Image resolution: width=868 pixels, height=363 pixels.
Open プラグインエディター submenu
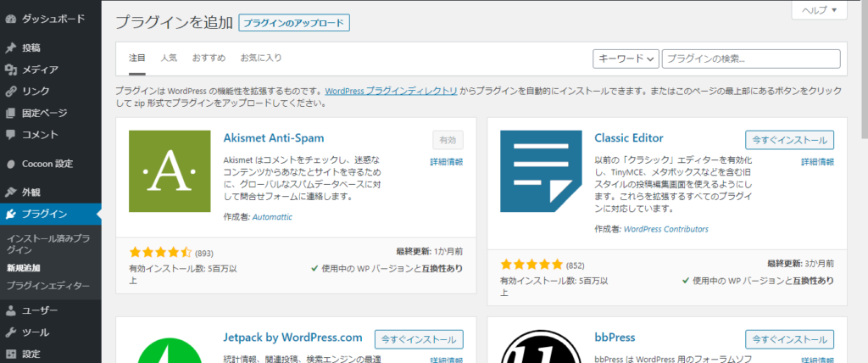tap(48, 286)
